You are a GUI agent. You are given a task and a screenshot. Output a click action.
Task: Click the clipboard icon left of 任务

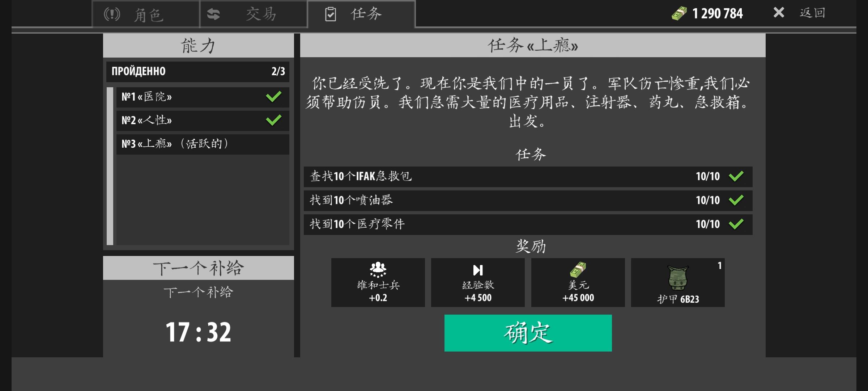(328, 14)
